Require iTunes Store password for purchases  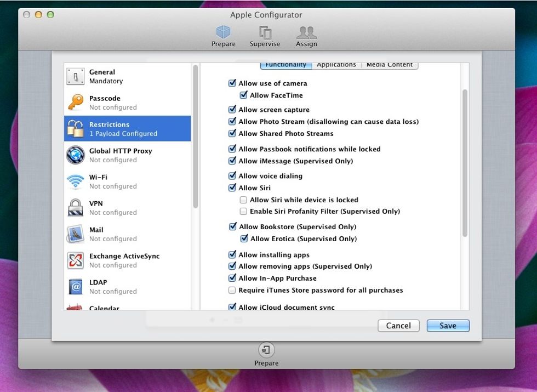tap(232, 290)
